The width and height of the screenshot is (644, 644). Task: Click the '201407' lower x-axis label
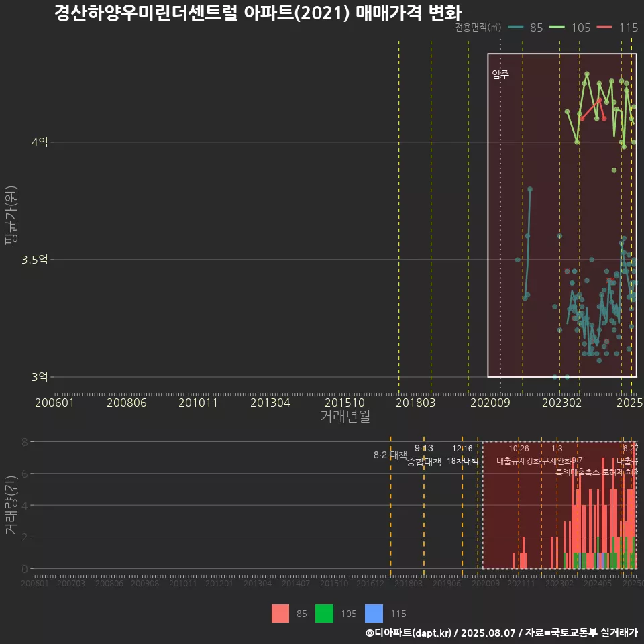pos(296,583)
